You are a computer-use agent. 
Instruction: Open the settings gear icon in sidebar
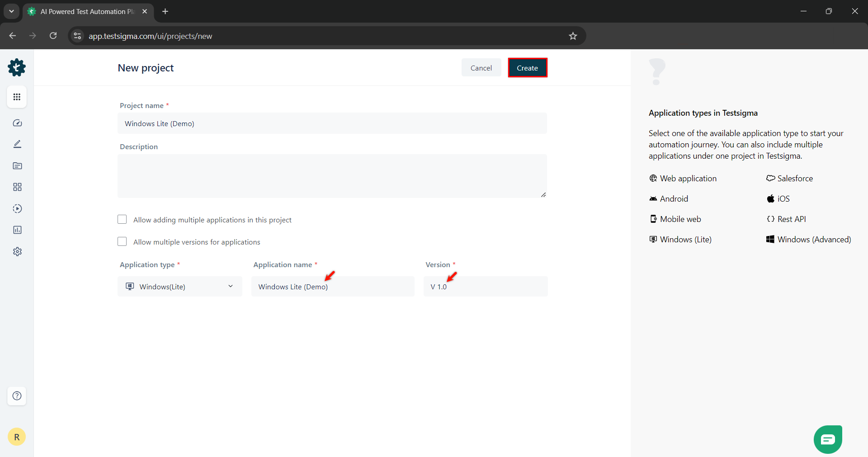[17, 251]
